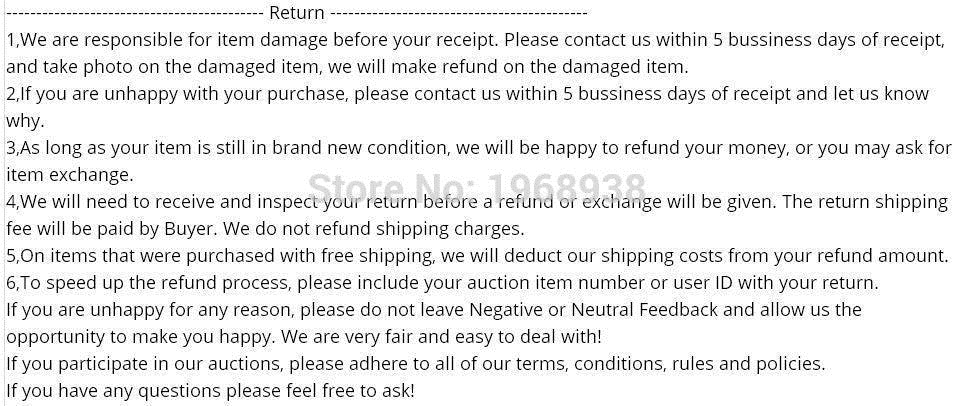
Task: Click the 'Return' section heading
Action: click(x=297, y=12)
